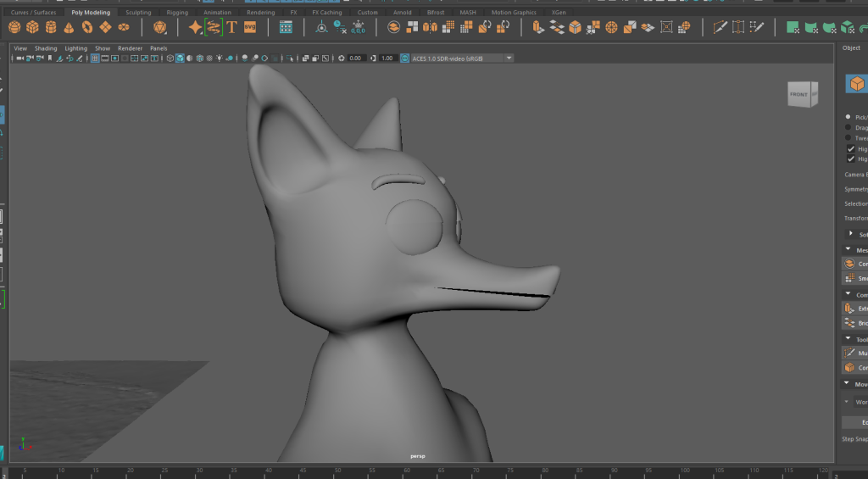868x479 pixels.
Task: Select the Tweak/Marquee radio button
Action: pos(848,138)
